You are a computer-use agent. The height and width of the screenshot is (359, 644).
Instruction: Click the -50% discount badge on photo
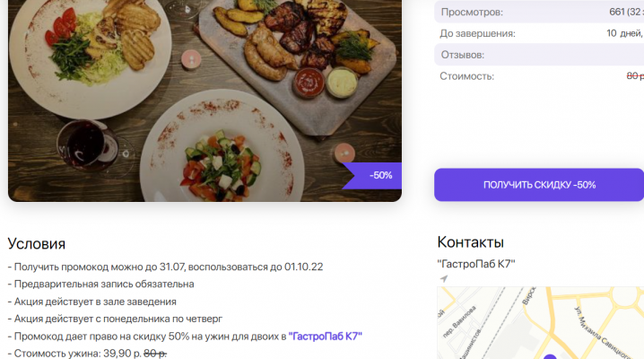click(374, 175)
